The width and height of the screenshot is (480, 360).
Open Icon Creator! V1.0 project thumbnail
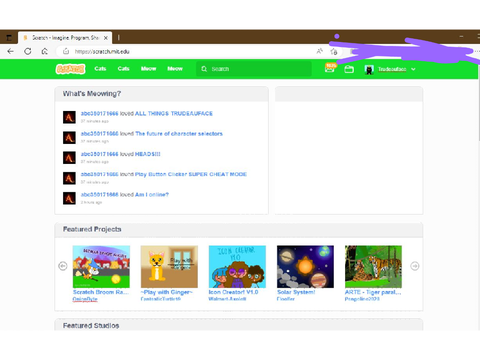coord(237,267)
